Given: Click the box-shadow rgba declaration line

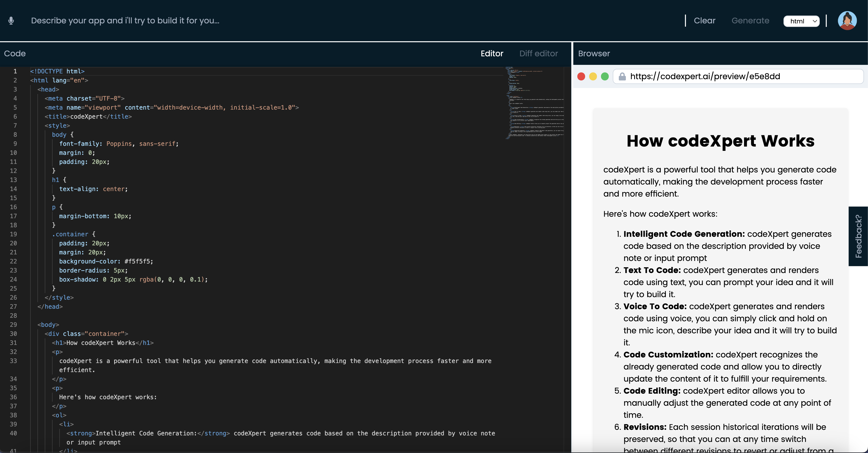Looking at the screenshot, I should tap(134, 280).
